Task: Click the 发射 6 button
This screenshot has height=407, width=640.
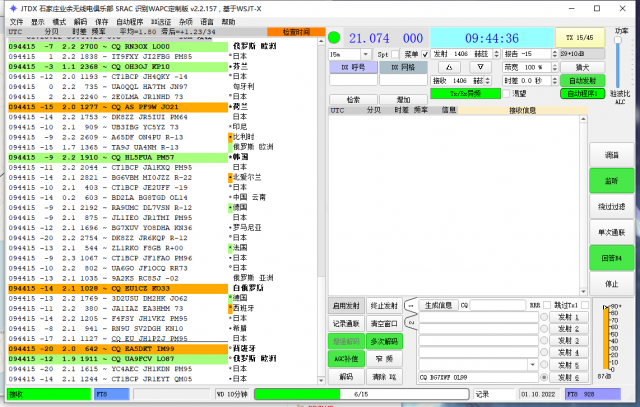Action: tap(568, 377)
